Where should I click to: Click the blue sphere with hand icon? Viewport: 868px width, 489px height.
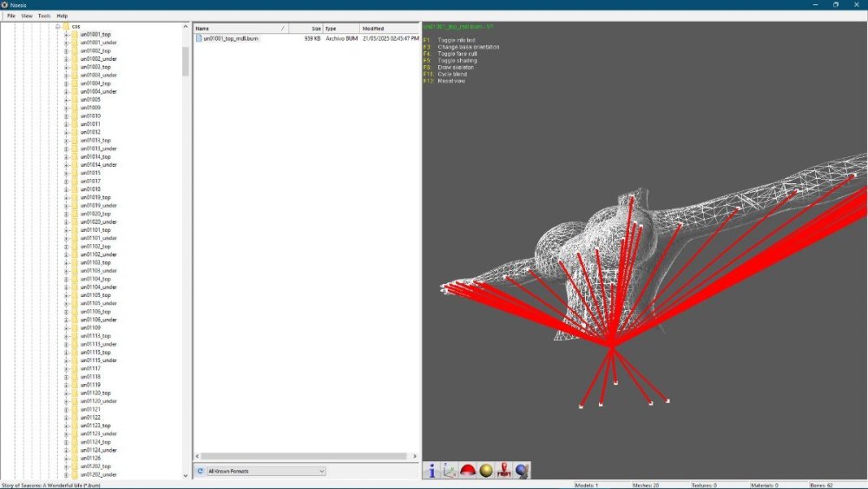[523, 470]
